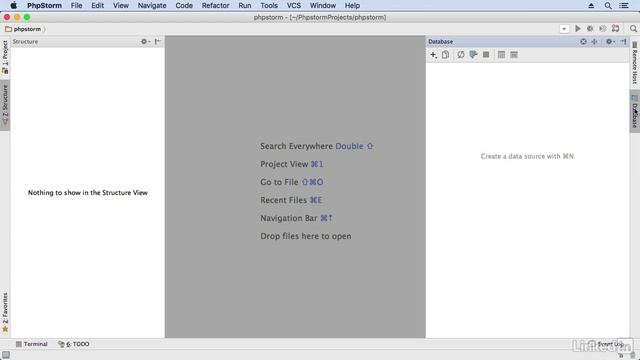Image resolution: width=640 pixels, height=360 pixels.
Task: Click the run with coverage icon
Action: pos(602,29)
